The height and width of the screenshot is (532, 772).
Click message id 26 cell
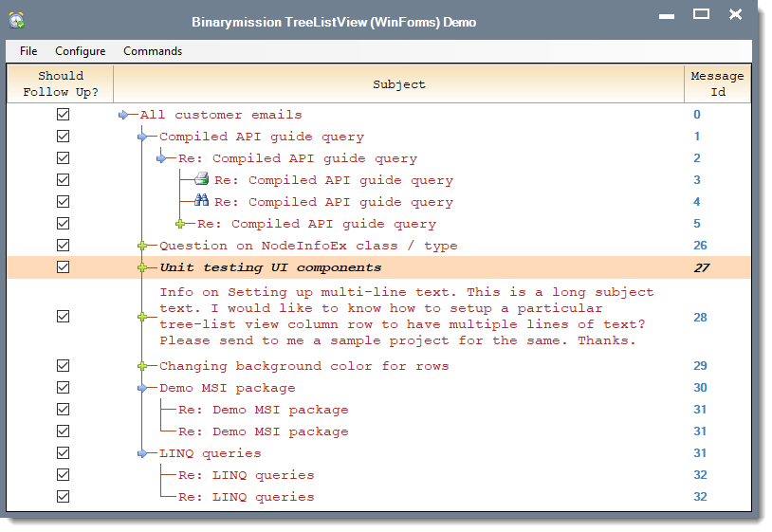tap(700, 246)
